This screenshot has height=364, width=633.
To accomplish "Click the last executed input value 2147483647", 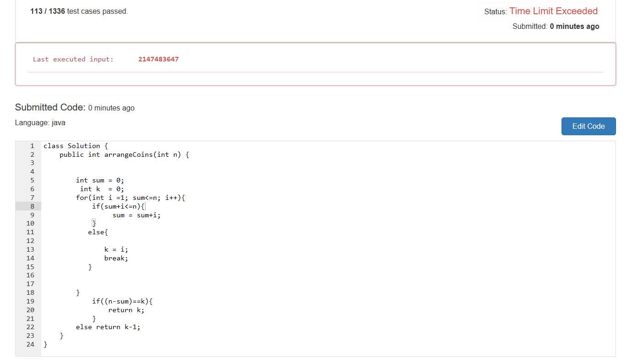I will tap(159, 59).
